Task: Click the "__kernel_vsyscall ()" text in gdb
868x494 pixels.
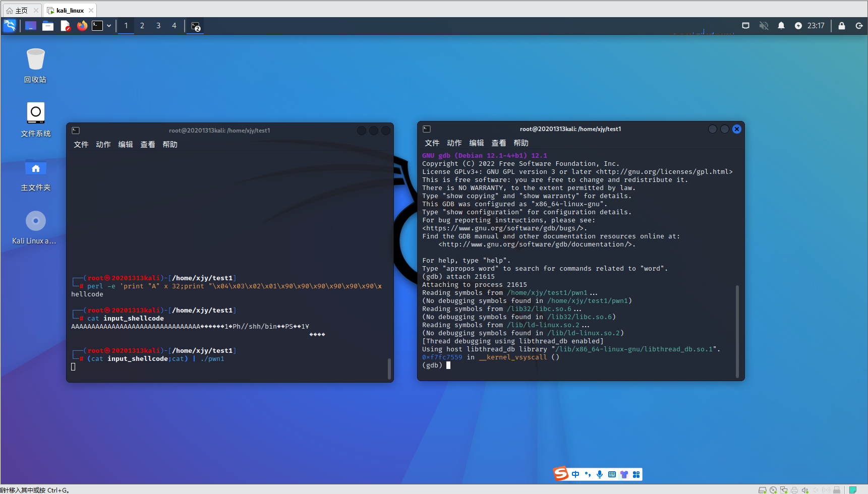Action: click(519, 357)
